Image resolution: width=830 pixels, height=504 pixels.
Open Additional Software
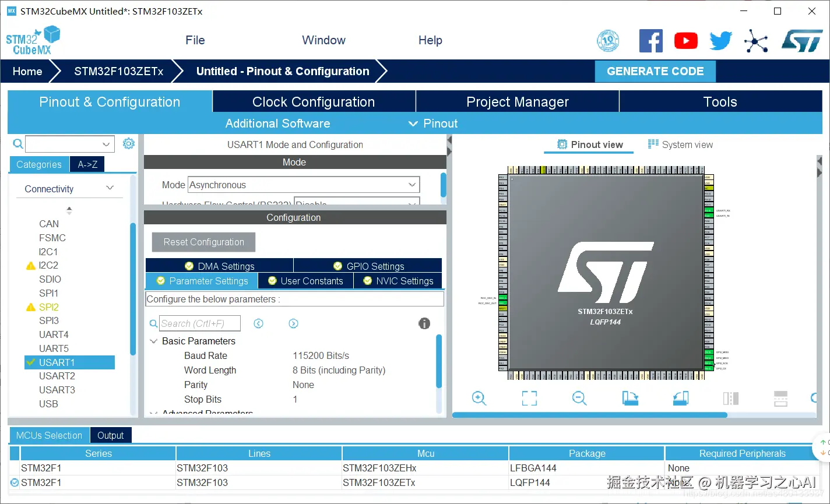[x=277, y=124]
